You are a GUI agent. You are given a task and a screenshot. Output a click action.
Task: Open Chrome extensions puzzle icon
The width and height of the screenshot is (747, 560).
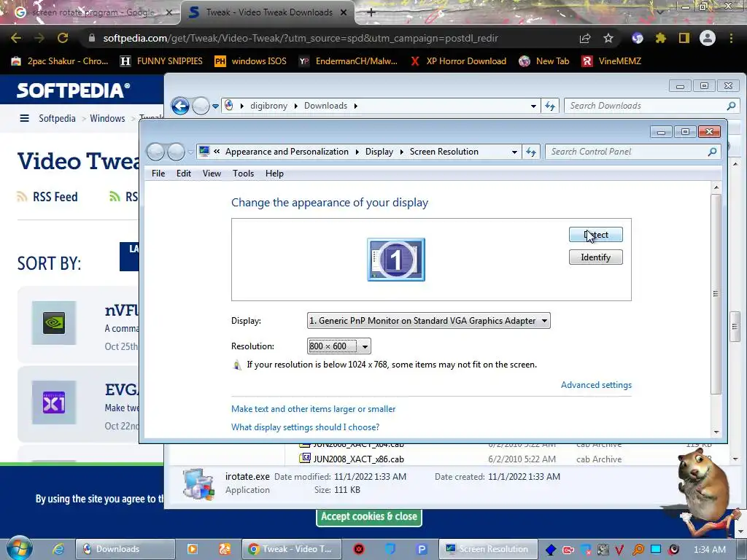point(660,38)
